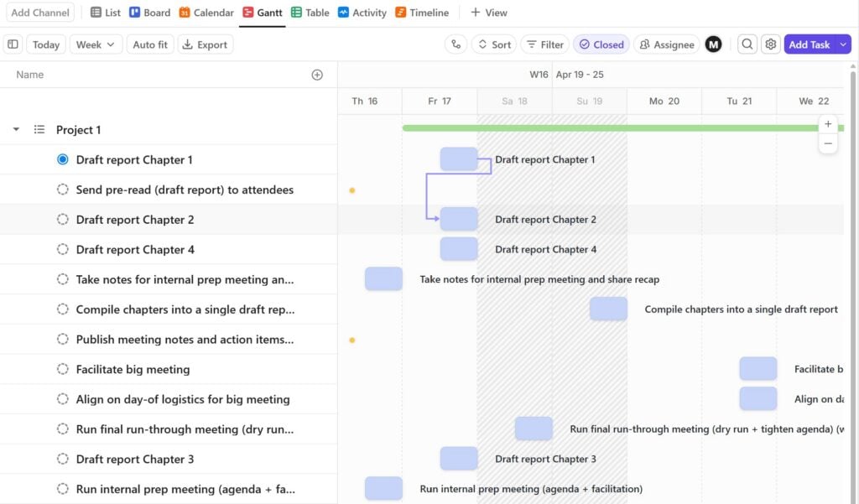Open Draft report Chapter 3 task name
The height and width of the screenshot is (504, 859).
click(x=135, y=459)
